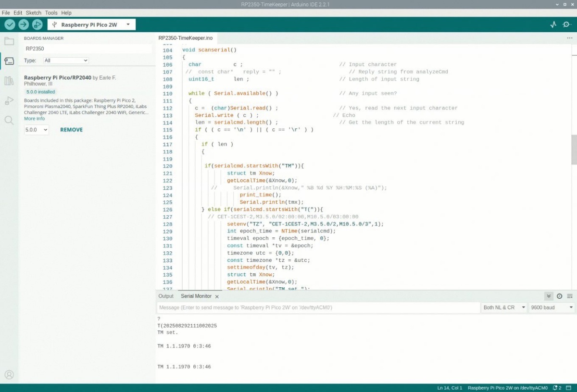Open the Library Manager sidebar icon
The width and height of the screenshot is (577, 392).
point(9,81)
